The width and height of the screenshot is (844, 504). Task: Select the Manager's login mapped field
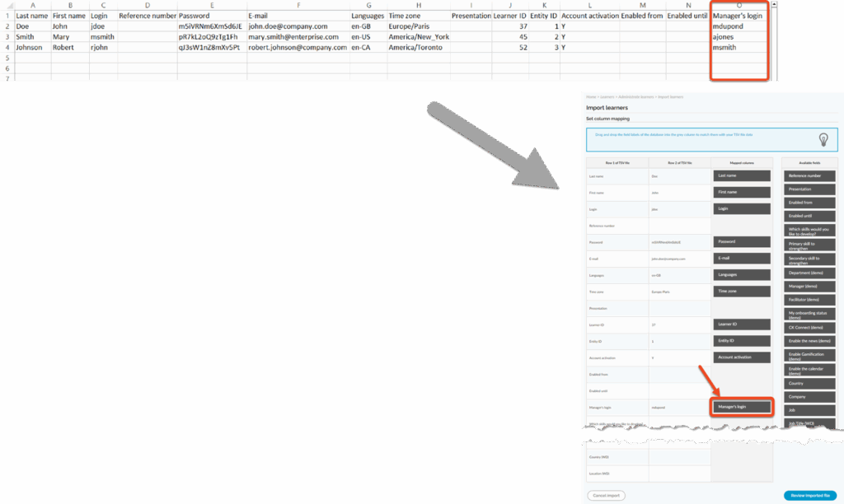pos(742,407)
